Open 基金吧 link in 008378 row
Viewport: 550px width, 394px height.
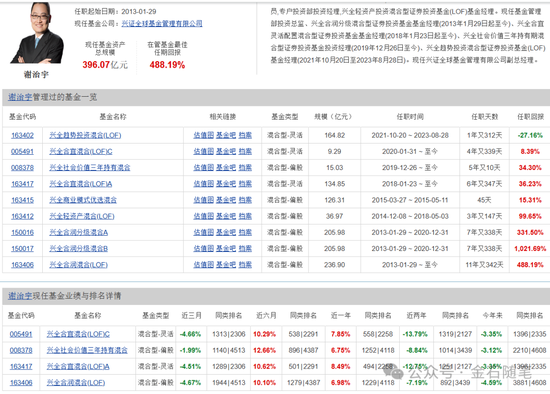pos(226,168)
